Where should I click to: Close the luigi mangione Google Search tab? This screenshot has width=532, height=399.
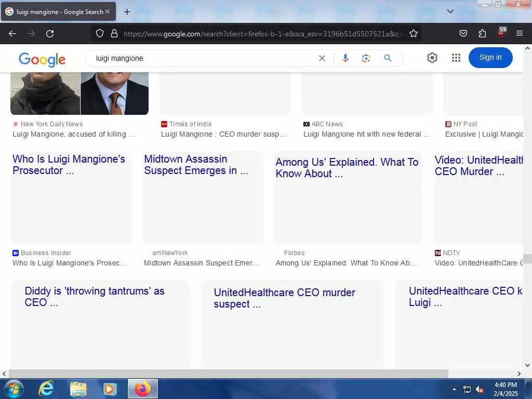[108, 11]
